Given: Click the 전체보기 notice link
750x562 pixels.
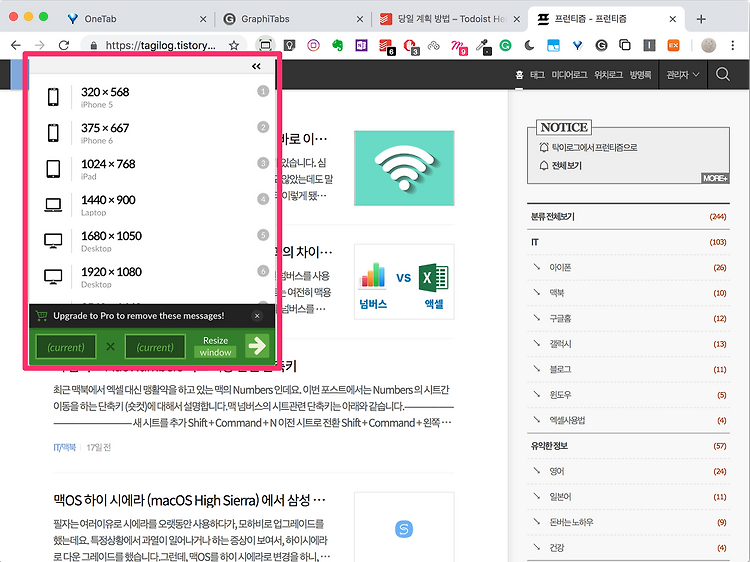Looking at the screenshot, I should tap(567, 165).
